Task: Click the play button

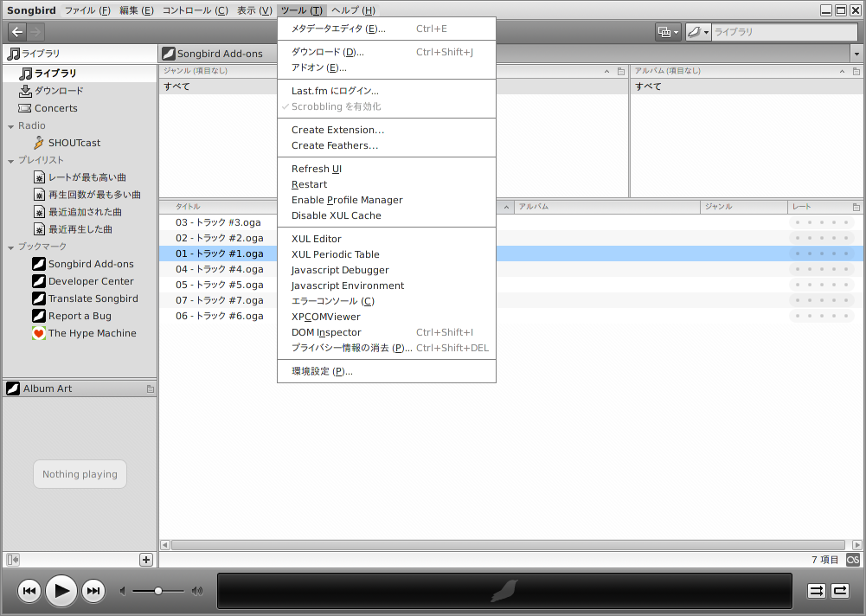Action: point(61,591)
